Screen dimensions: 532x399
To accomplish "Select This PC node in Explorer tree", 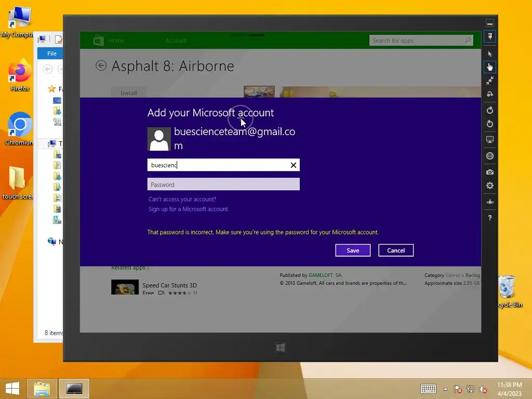I will [52, 143].
